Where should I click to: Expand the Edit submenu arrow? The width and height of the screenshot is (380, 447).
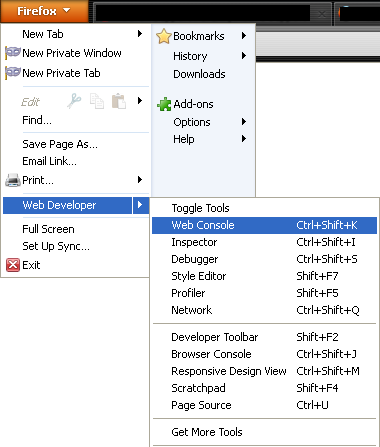coord(140,101)
